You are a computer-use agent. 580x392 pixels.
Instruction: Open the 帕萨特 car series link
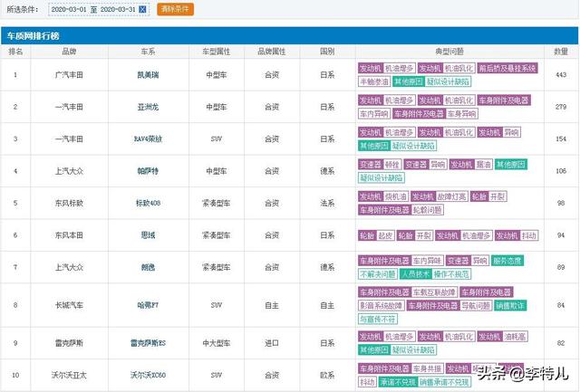click(148, 171)
